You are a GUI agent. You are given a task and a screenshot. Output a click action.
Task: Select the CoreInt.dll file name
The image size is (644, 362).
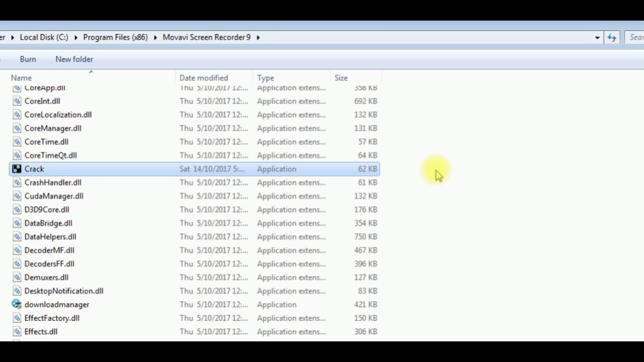(x=42, y=101)
